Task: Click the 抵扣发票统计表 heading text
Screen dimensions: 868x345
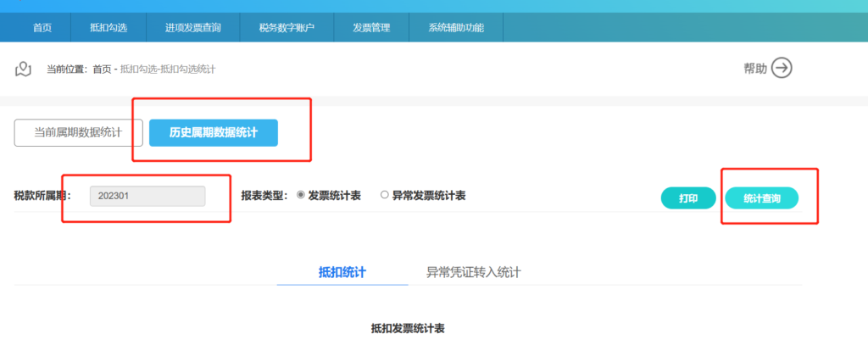Action: 408,328
